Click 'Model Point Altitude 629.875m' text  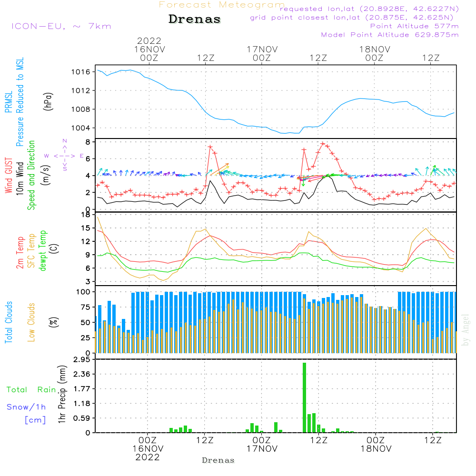click(390, 35)
